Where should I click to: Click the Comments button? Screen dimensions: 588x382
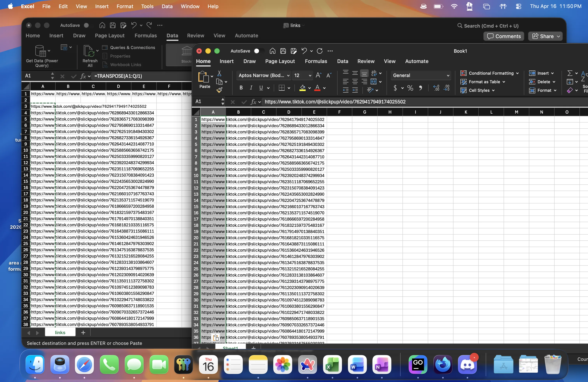504,36
